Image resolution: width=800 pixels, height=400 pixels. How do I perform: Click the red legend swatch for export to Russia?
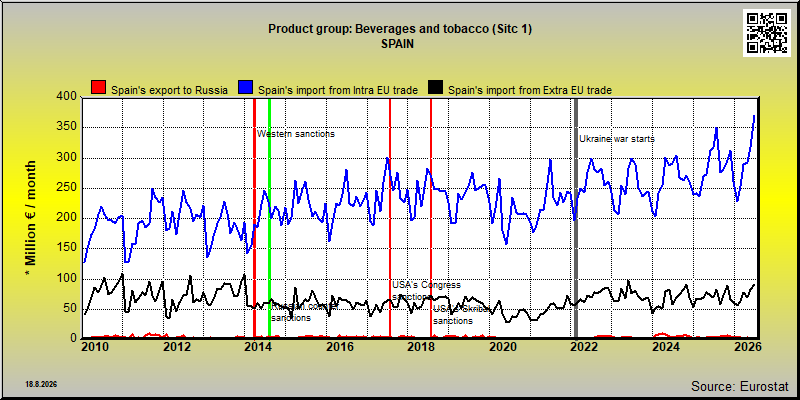click(98, 88)
